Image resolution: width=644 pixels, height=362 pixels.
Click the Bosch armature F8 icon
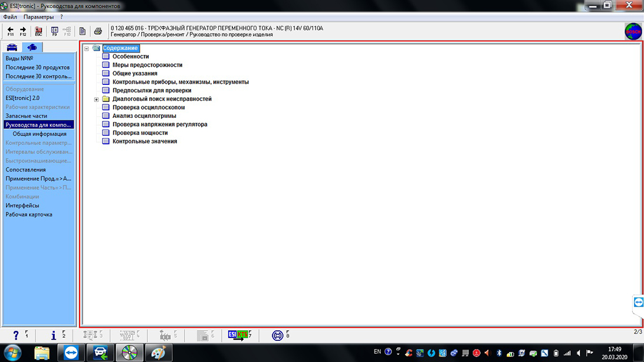(x=278, y=335)
